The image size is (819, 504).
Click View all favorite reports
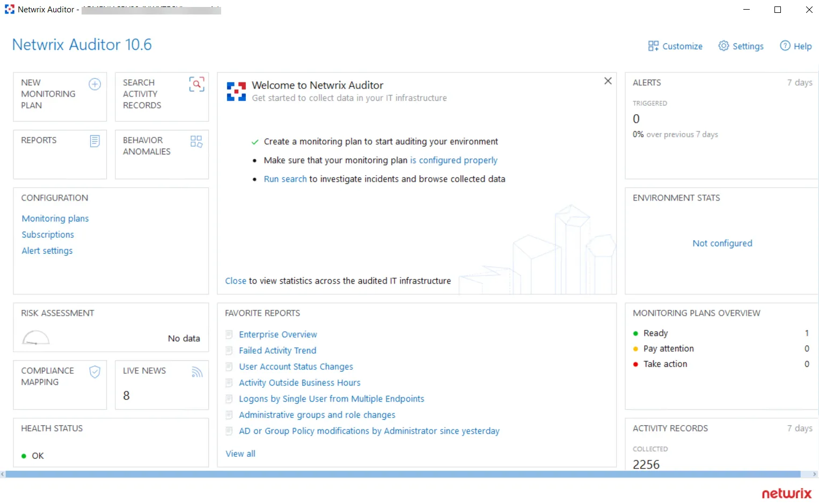coord(240,454)
